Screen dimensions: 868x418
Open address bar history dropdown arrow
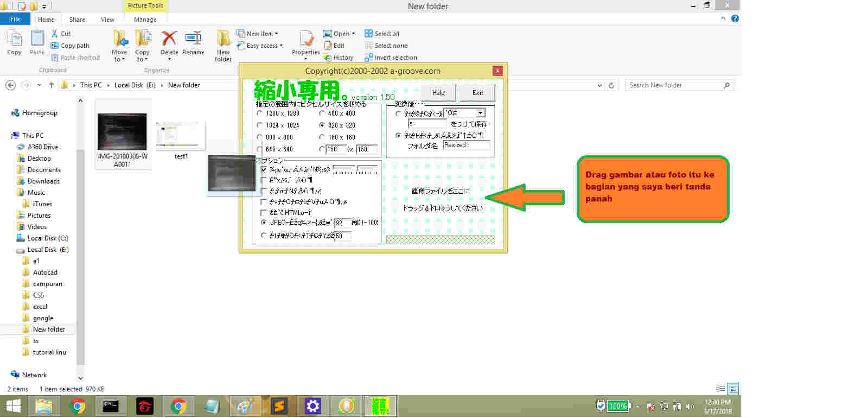(x=599, y=85)
